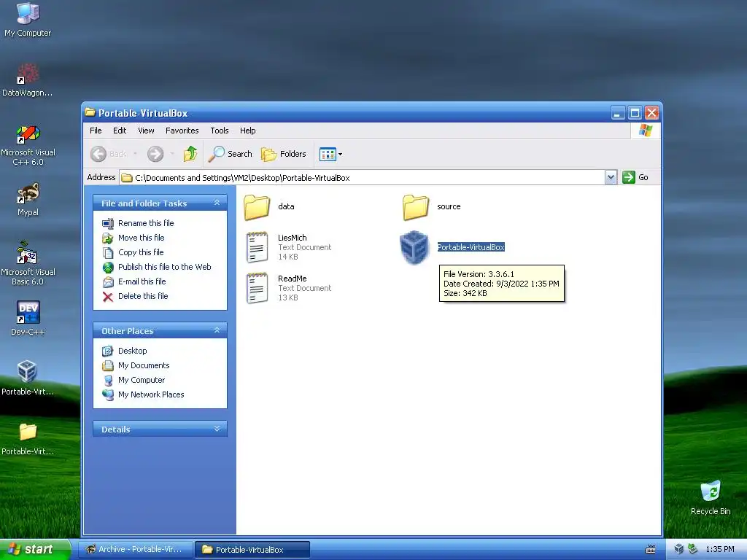The width and height of the screenshot is (747, 560).
Task: Click the Back navigation button
Action: tap(109, 154)
